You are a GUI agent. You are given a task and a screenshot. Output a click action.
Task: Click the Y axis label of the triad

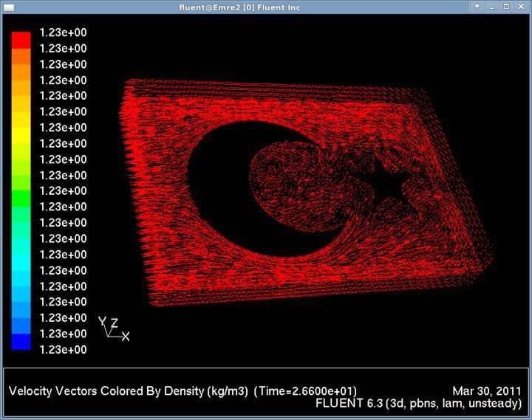[102, 321]
